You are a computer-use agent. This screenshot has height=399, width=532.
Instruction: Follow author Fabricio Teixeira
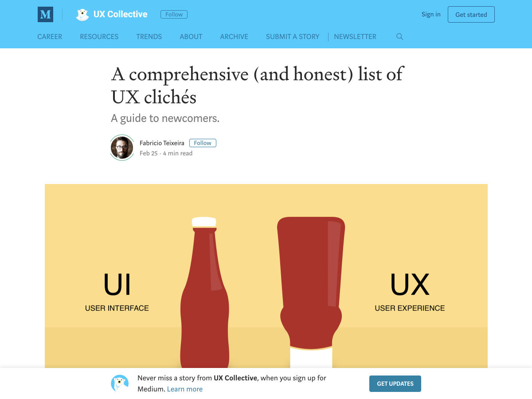point(203,143)
